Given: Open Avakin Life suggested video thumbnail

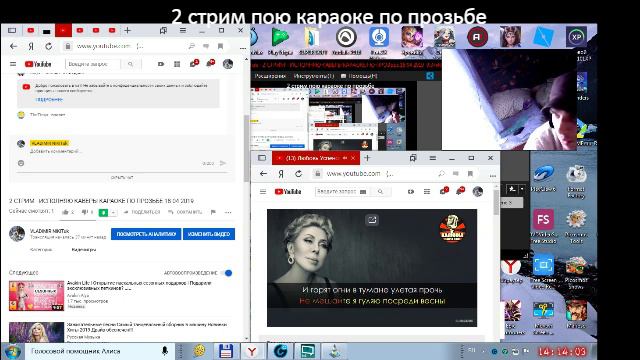Looking at the screenshot, I should pos(37,296).
